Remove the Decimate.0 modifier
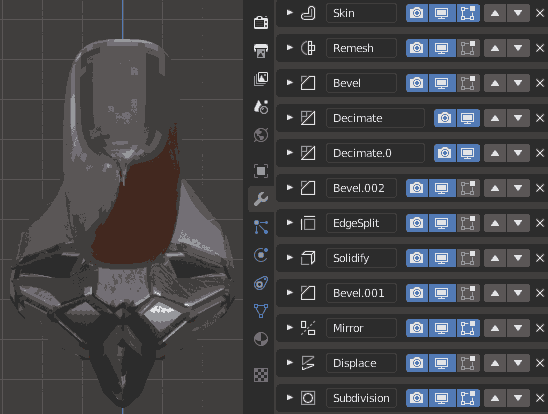The width and height of the screenshot is (548, 414). (x=540, y=153)
